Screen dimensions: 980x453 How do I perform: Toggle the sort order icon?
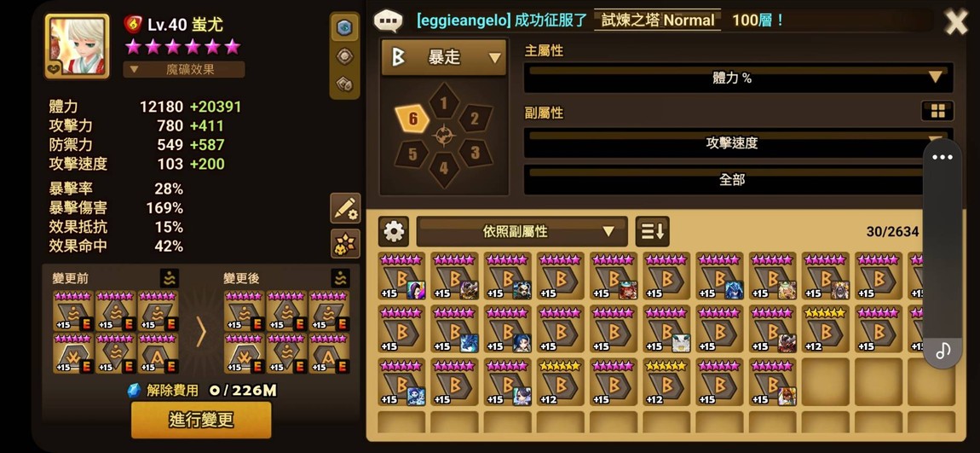[x=652, y=231]
